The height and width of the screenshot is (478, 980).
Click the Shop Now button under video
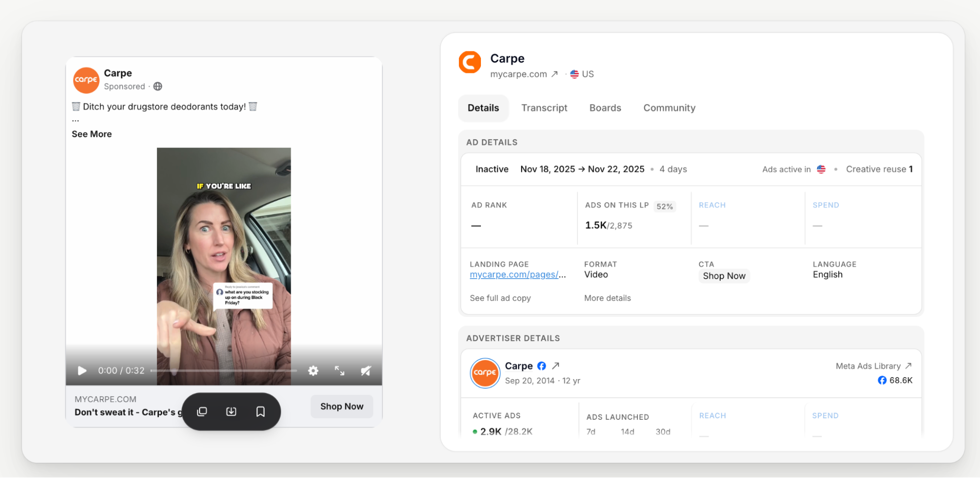(x=342, y=406)
